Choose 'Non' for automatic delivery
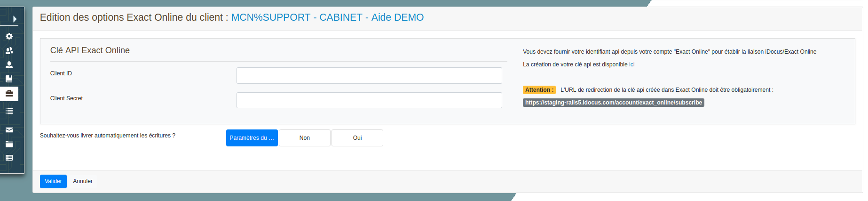This screenshot has width=868, height=201. click(305, 138)
